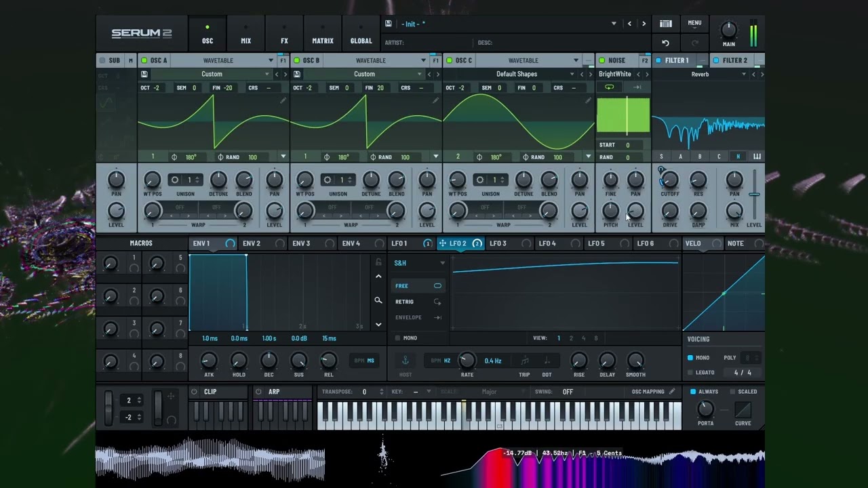Go to previous preset with left arrow
The height and width of the screenshot is (488, 868).
(x=629, y=24)
